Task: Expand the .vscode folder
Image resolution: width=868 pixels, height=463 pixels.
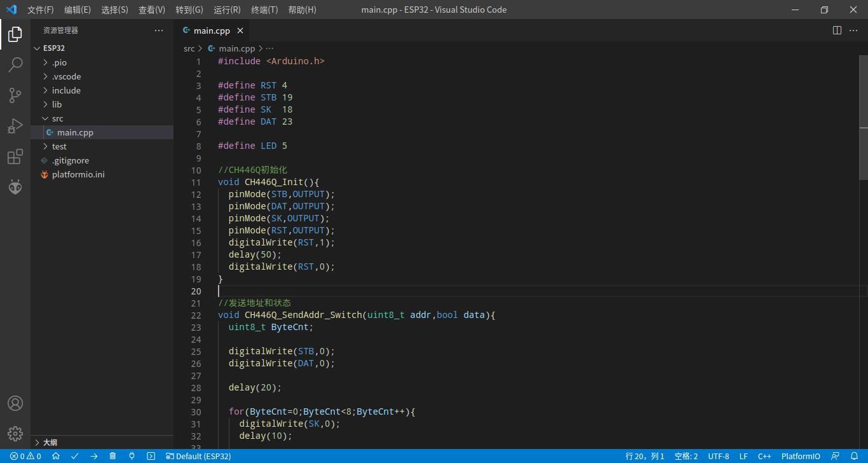Action: (x=102, y=76)
